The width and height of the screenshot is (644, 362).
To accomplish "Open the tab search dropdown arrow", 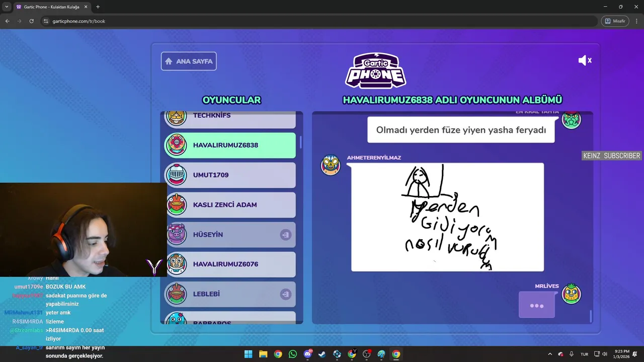I will [x=7, y=7].
